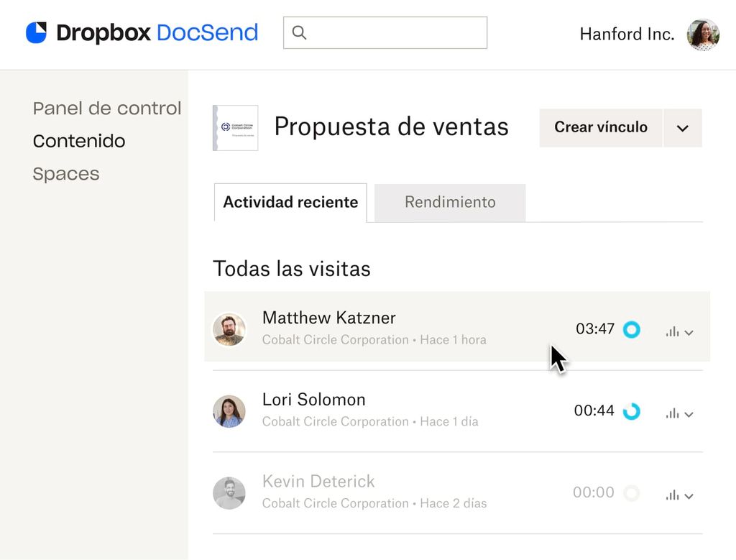Expand Lori Solomon's visit details chevron
The image size is (736, 560).
[x=690, y=414]
